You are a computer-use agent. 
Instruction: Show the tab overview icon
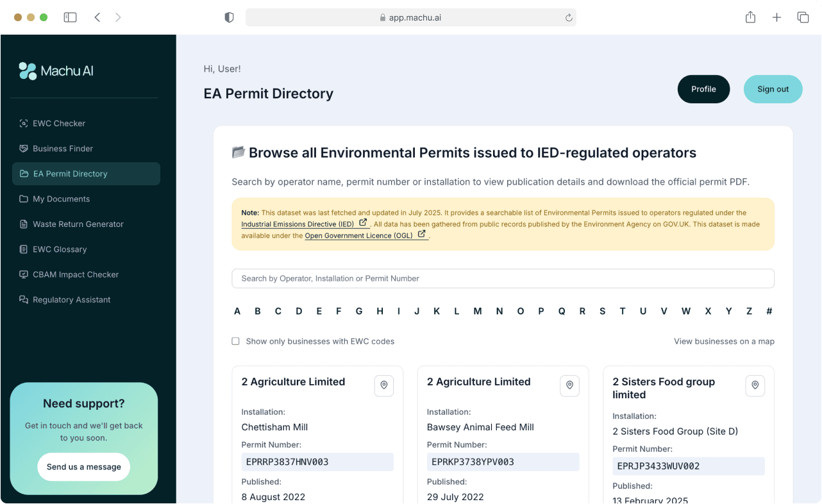[803, 17]
